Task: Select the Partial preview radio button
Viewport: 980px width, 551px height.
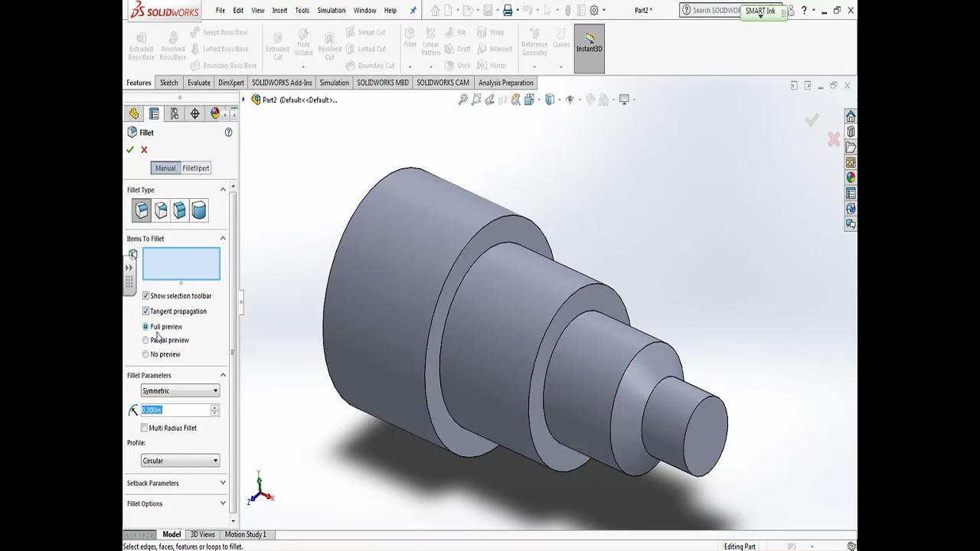Action: [x=145, y=340]
